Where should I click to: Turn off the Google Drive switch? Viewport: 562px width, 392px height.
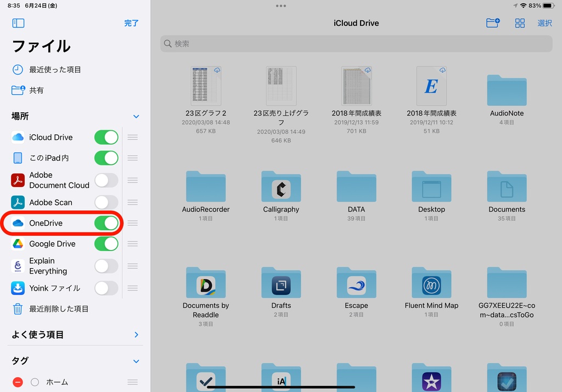point(106,244)
